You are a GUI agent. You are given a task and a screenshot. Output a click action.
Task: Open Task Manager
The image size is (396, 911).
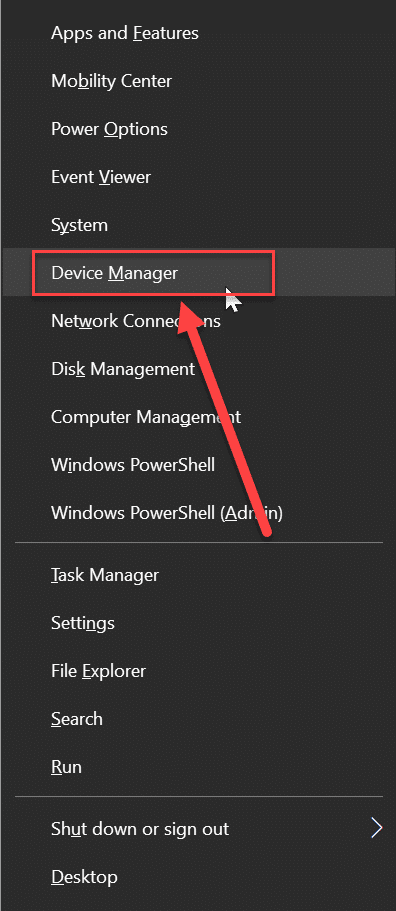tap(198, 575)
